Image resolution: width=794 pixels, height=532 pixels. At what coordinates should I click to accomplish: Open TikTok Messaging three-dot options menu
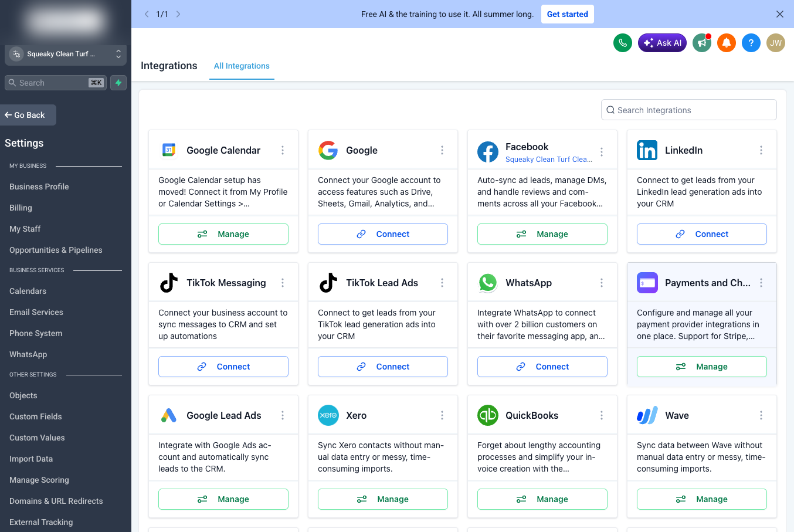pyautogui.click(x=283, y=283)
